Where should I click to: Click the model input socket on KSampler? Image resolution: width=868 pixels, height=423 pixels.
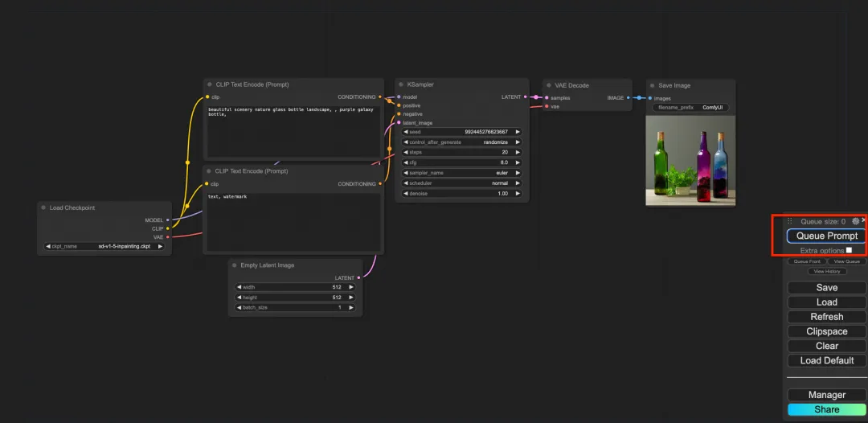tap(399, 97)
